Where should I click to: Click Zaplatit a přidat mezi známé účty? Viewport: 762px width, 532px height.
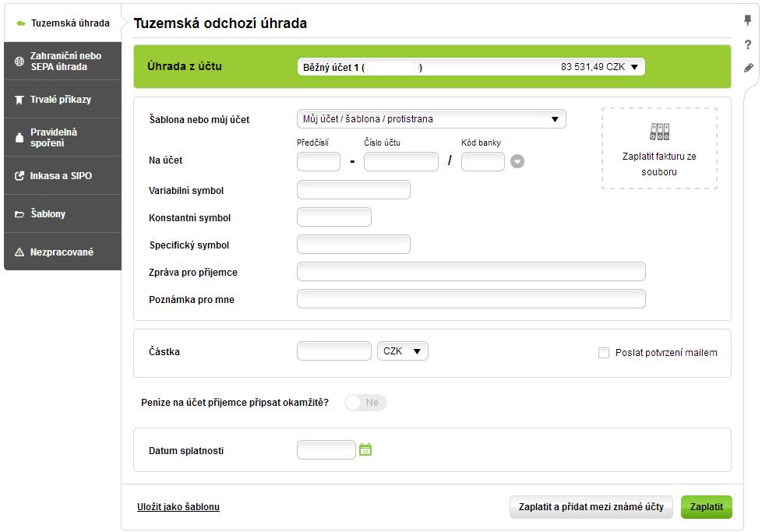[591, 507]
